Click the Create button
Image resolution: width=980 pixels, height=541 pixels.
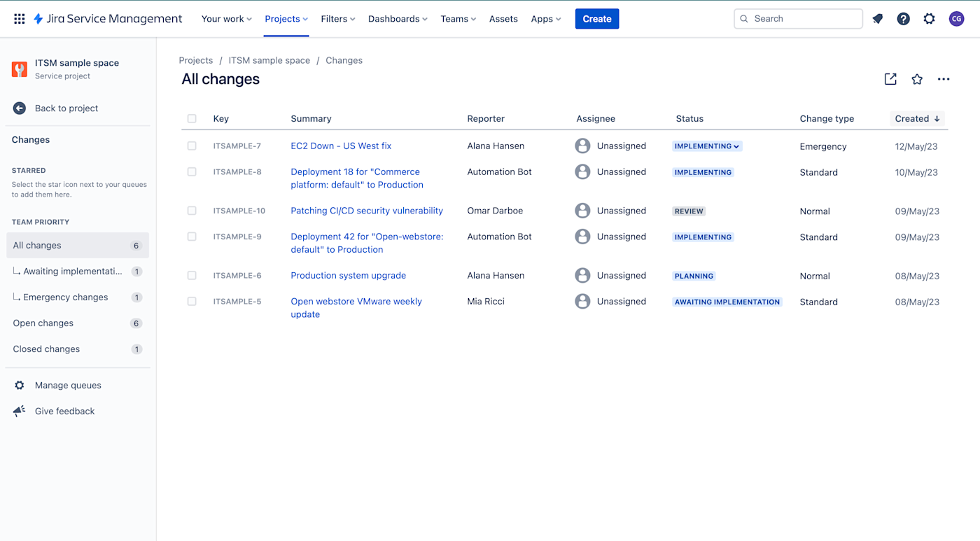coord(597,19)
